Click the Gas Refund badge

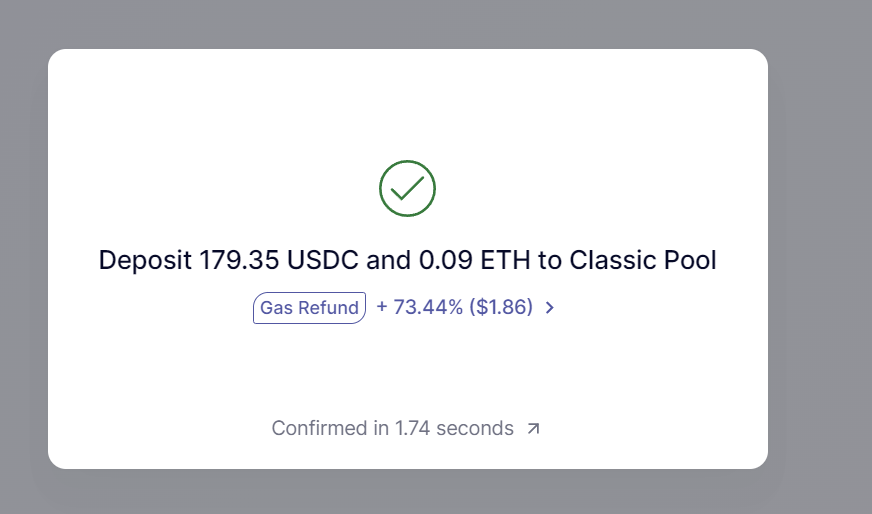[309, 308]
